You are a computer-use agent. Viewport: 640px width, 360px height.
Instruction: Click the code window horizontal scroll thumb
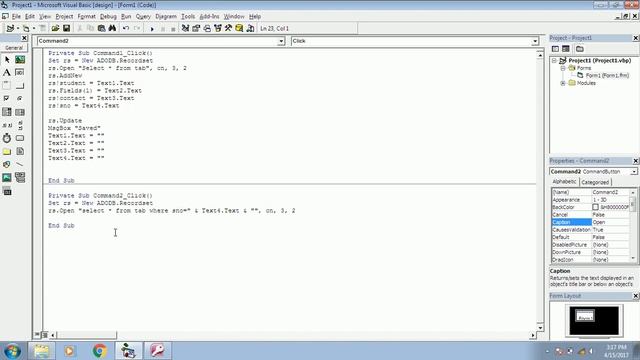pos(87,335)
